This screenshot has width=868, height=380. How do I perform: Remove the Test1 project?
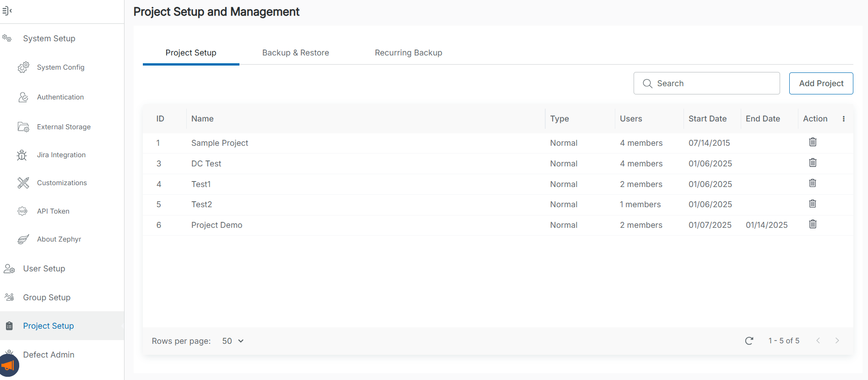(x=813, y=183)
